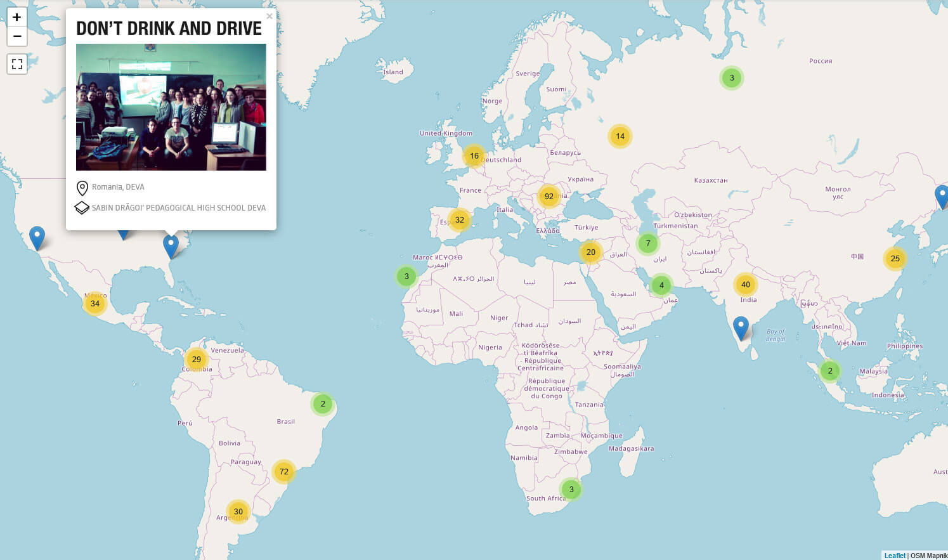Open the 16 cluster near the United Kingdom
948x560 pixels.
click(473, 155)
